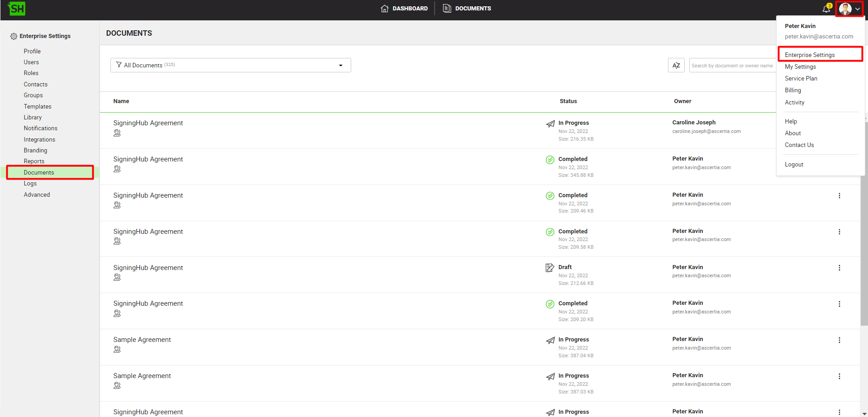The height and width of the screenshot is (417, 868).
Task: Click the vertical scrollbar down arrow
Action: tap(864, 413)
